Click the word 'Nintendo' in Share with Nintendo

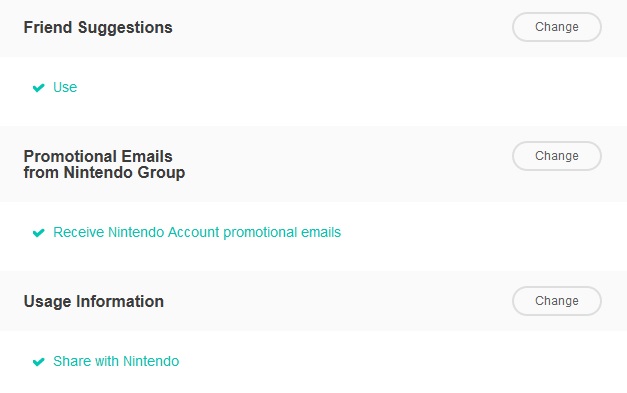pyautogui.click(x=151, y=361)
